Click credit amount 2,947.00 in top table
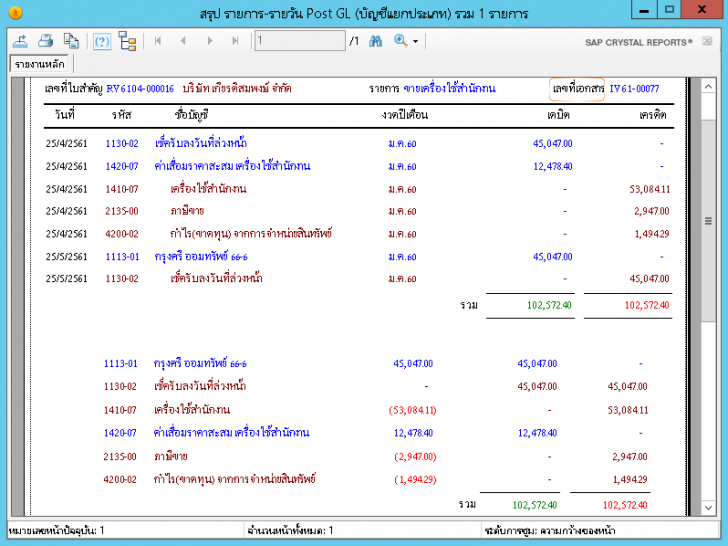 pyautogui.click(x=652, y=211)
